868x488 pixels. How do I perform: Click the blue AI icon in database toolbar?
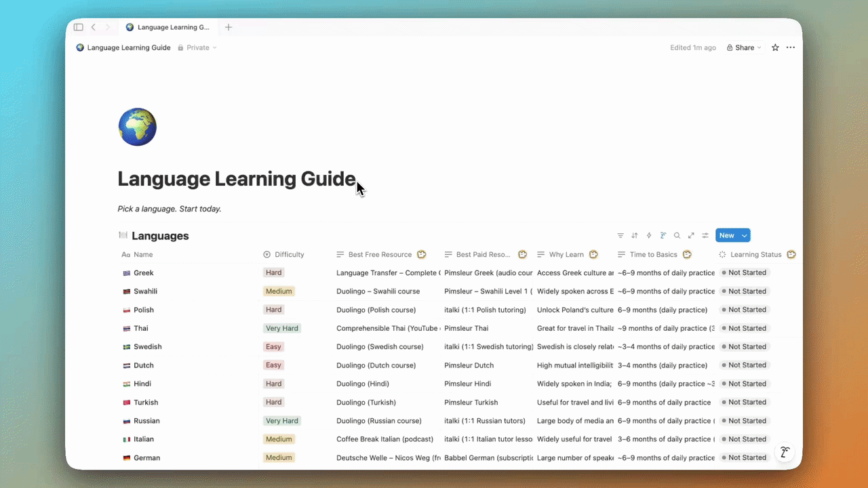[x=663, y=236]
